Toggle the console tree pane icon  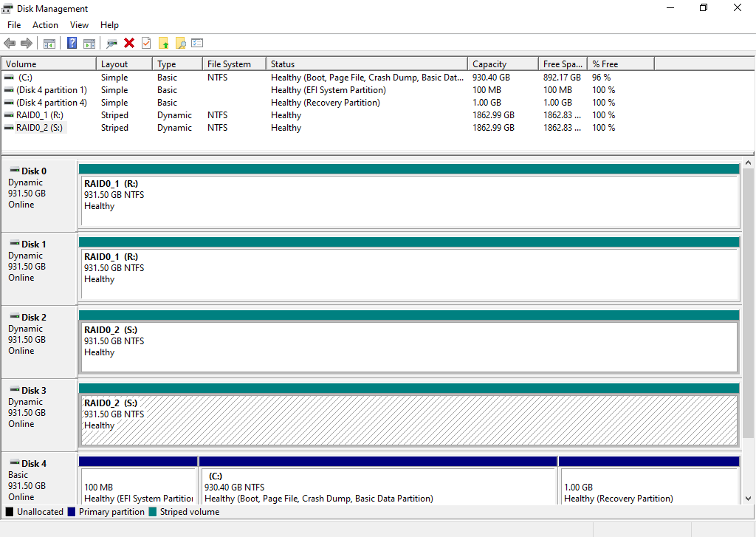[x=49, y=44]
